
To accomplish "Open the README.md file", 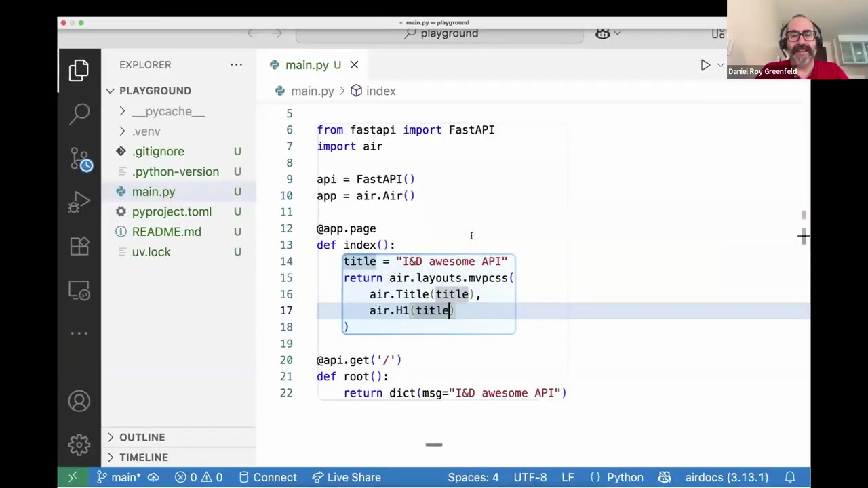I will coord(166,232).
